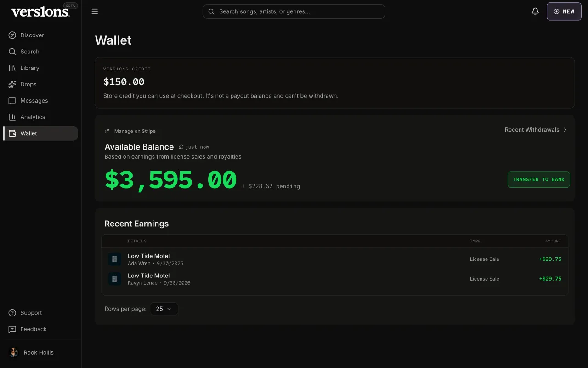Viewport: 588px width, 368px height.
Task: Click the '+ $228.62 pending' text
Action: point(271,186)
